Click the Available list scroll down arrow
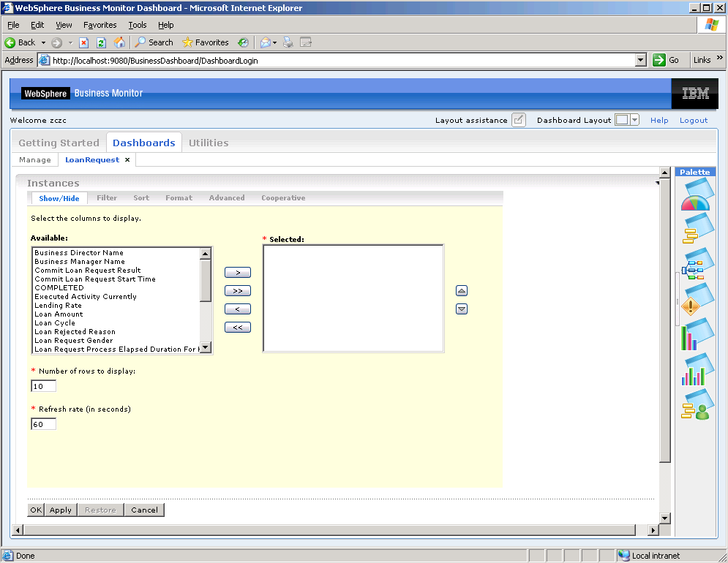The height and width of the screenshot is (563, 728). [205, 347]
